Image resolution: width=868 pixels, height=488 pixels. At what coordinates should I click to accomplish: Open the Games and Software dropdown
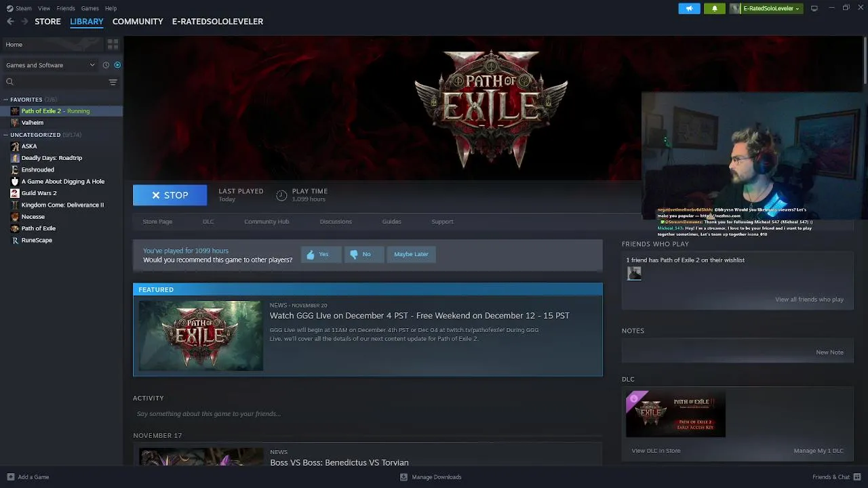point(50,65)
